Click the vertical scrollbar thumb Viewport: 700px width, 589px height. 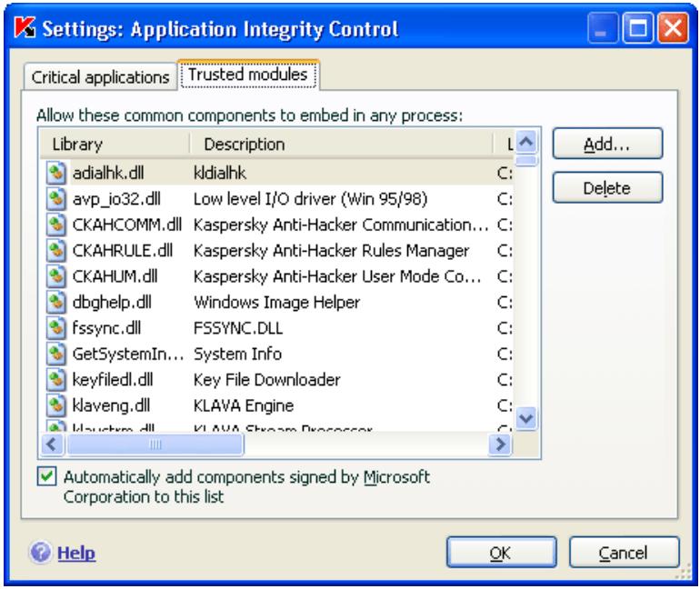(x=526, y=161)
